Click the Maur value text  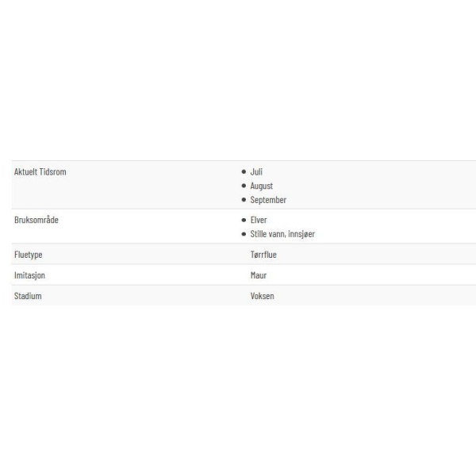point(259,275)
